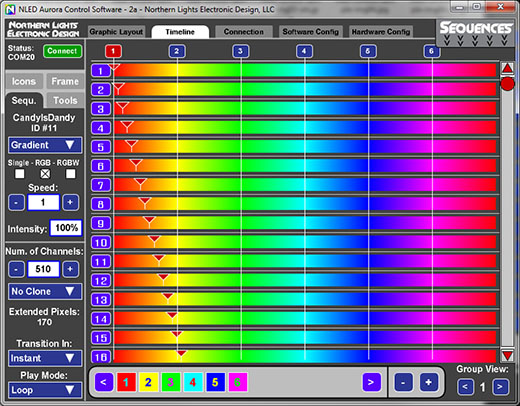Select channel row 7 button
This screenshot has height=406, width=520.
[101, 185]
